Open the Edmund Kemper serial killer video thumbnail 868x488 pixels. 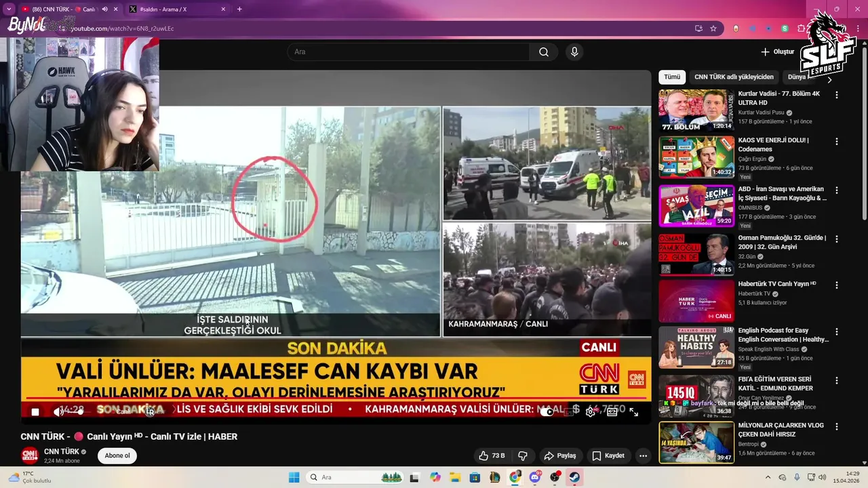696,395
